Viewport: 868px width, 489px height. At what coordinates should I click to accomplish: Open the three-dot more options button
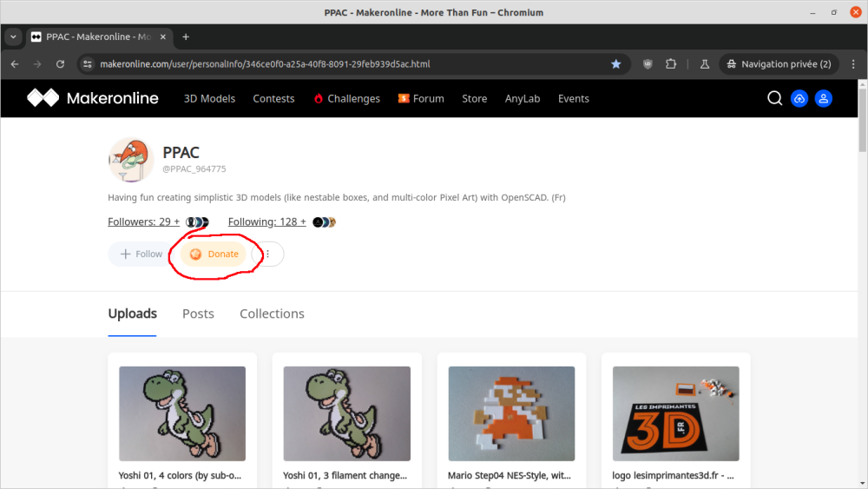click(268, 254)
